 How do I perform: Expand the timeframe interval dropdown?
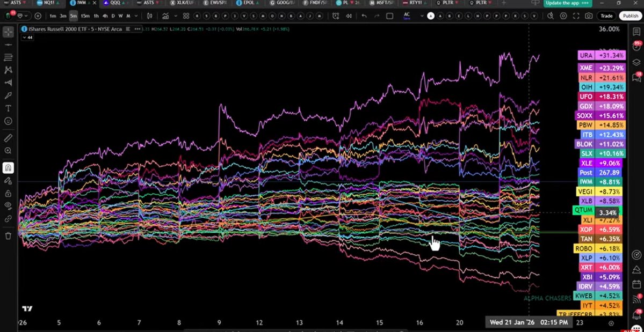click(x=136, y=16)
